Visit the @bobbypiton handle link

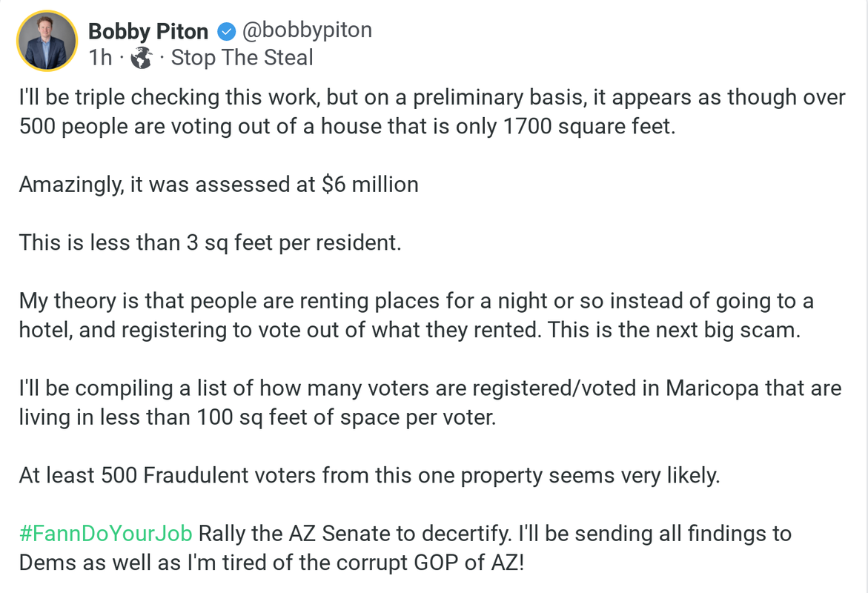click(307, 30)
